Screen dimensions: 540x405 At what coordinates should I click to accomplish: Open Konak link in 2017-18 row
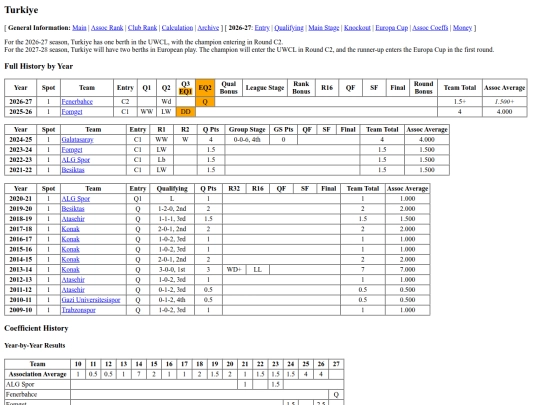click(71, 229)
